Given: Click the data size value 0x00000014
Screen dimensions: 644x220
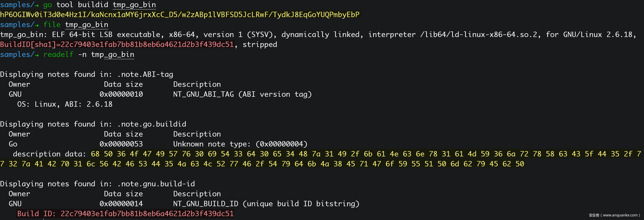Looking at the screenshot, I should [121, 204].
